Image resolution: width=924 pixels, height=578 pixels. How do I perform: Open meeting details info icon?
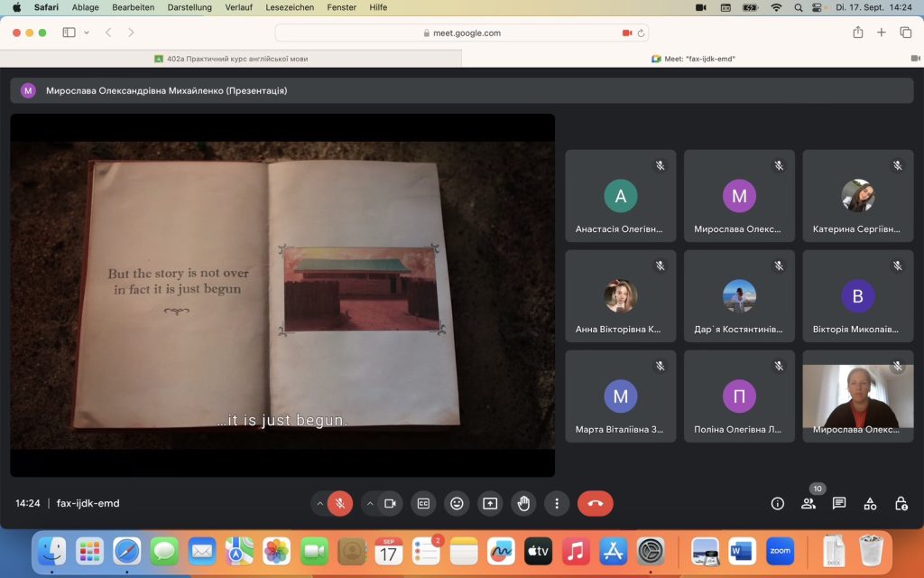(x=777, y=503)
